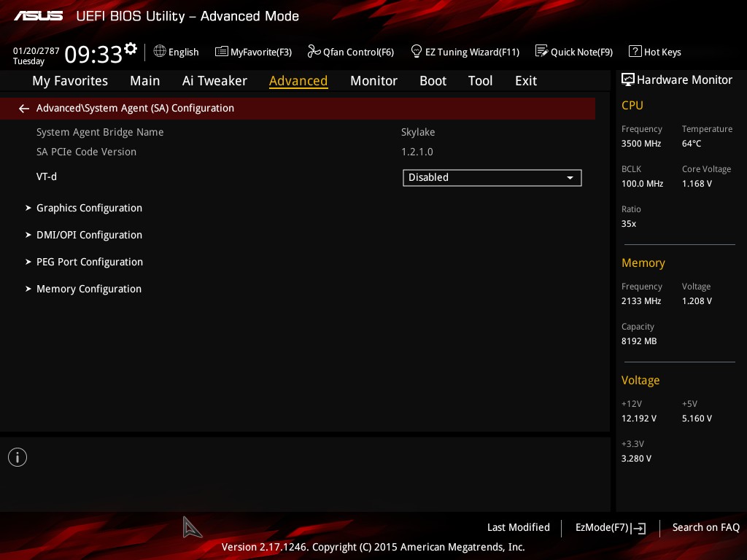Viewport: 747px width, 560px height.
Task: Click the 09:33 clock time
Action: (x=94, y=54)
